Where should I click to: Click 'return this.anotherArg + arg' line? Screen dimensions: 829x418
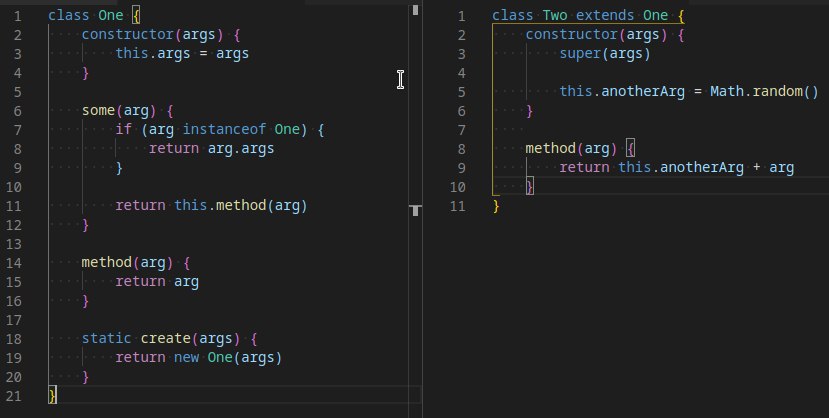pyautogui.click(x=677, y=168)
